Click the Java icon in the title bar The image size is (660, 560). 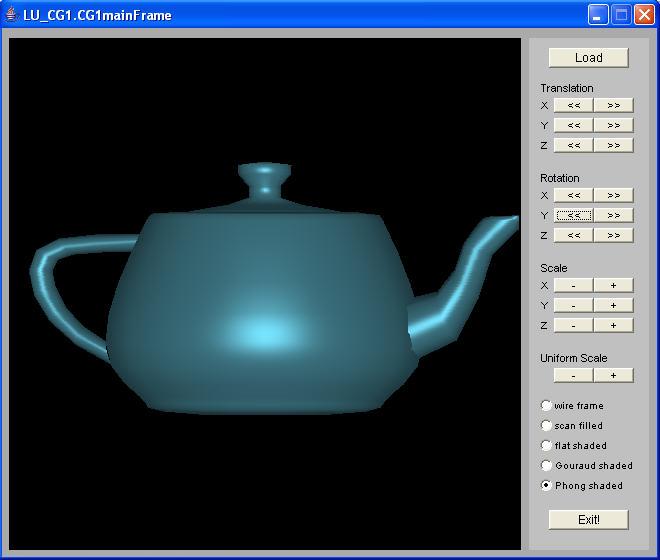[11, 15]
